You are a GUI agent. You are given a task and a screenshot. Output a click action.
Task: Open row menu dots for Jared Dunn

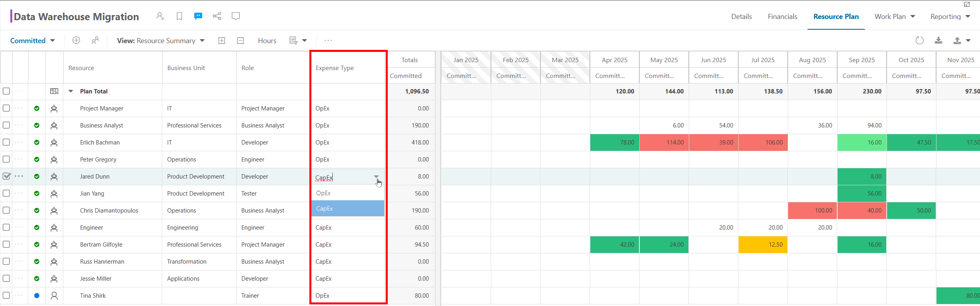(19, 176)
